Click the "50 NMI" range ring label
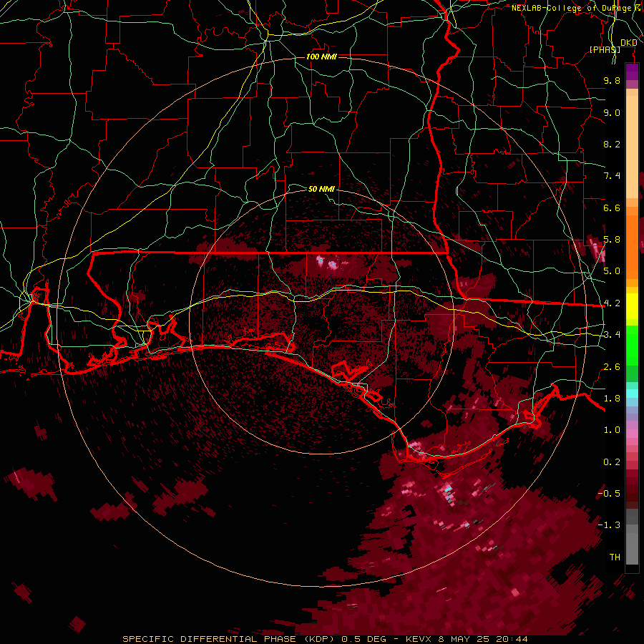 pos(321,189)
